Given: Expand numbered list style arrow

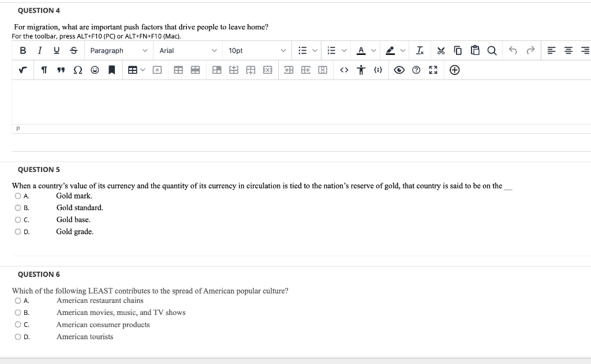Looking at the screenshot, I should click(x=344, y=51).
